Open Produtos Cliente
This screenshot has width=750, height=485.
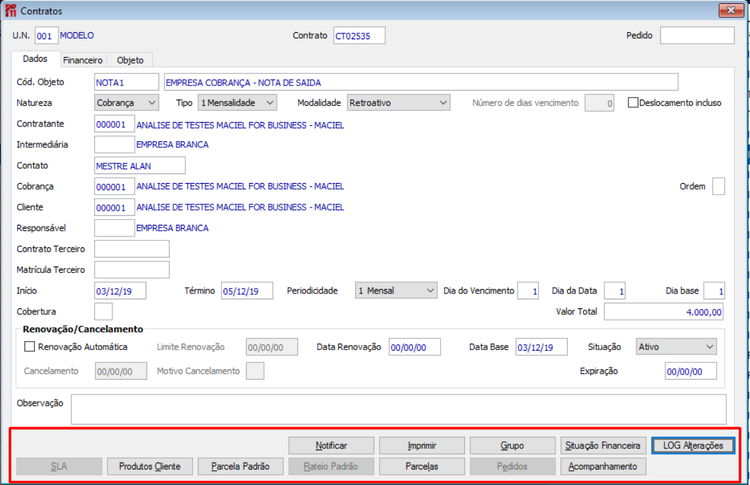click(150, 466)
